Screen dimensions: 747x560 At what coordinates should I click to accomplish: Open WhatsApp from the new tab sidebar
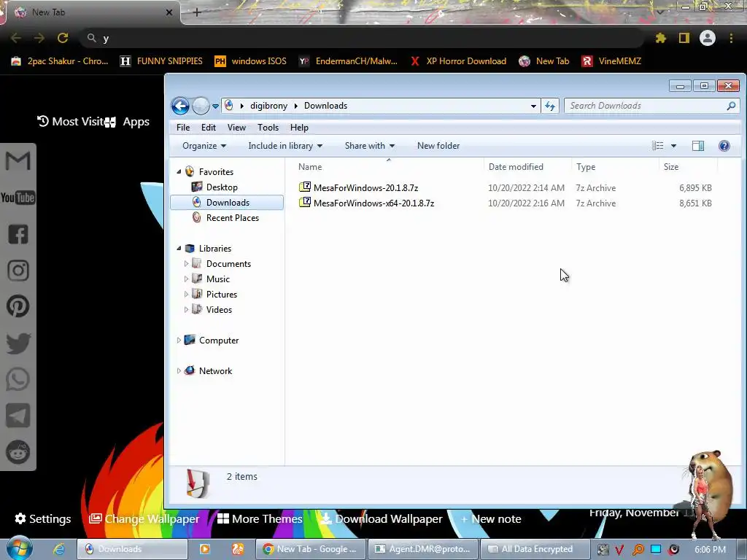(18, 379)
